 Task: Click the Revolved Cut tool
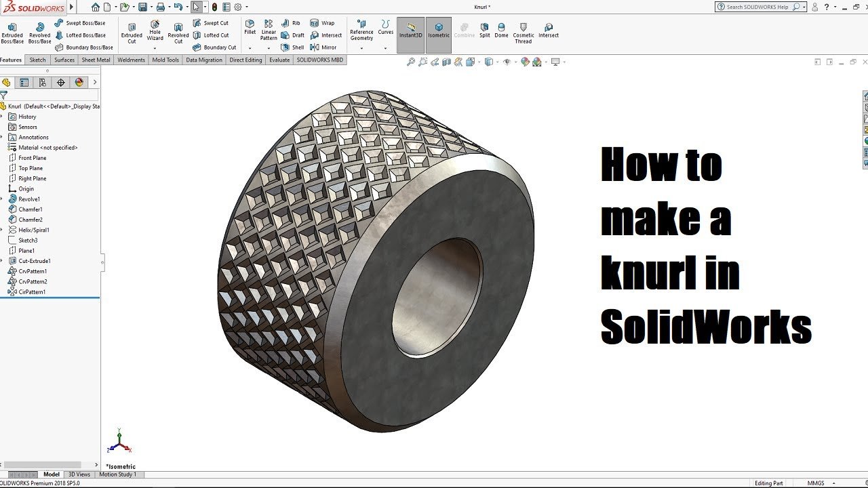178,32
